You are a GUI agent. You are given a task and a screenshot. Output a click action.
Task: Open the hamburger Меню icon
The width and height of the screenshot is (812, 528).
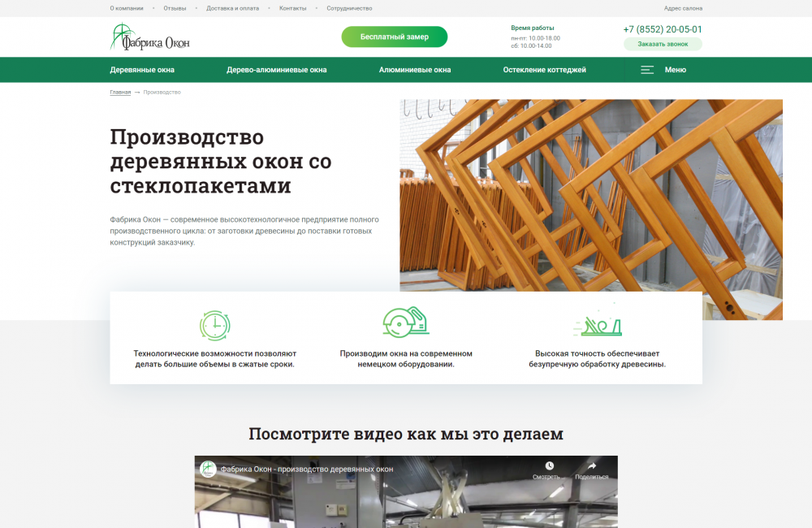click(647, 70)
